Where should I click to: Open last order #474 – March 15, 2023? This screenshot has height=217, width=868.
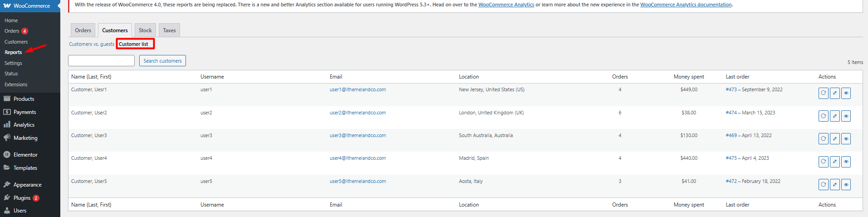point(751,113)
